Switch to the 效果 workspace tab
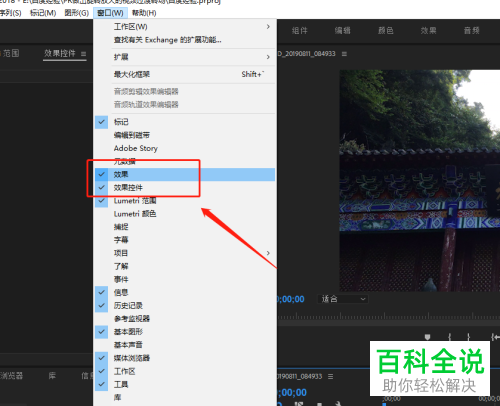Image resolution: width=500 pixels, height=406 pixels. (428, 31)
